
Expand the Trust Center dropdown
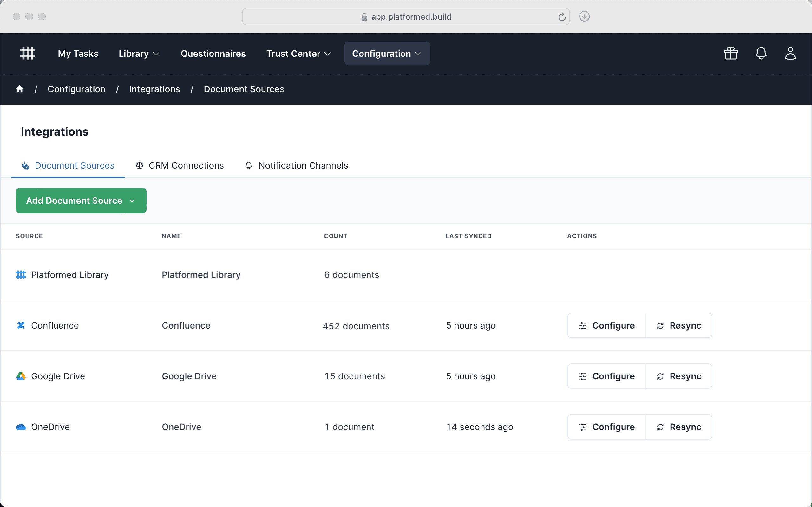298,54
